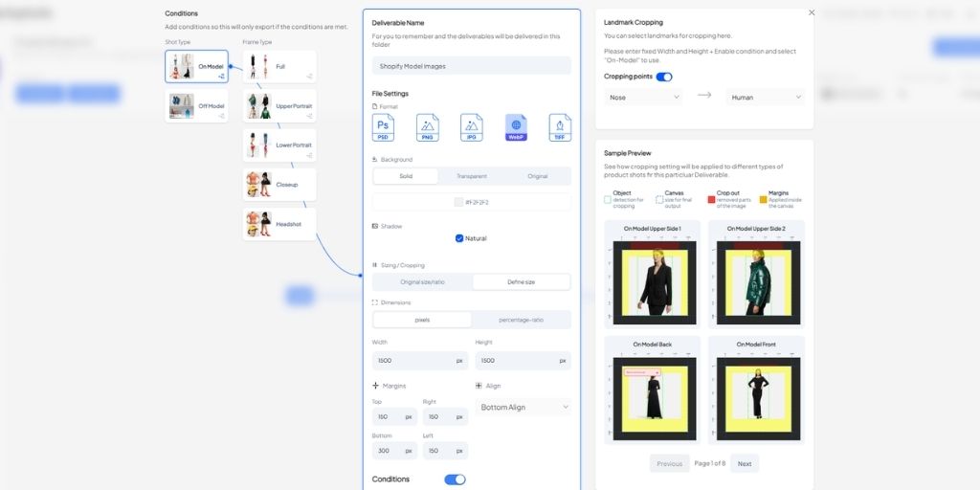Click the Margins yellow legend swatch

coord(763,199)
